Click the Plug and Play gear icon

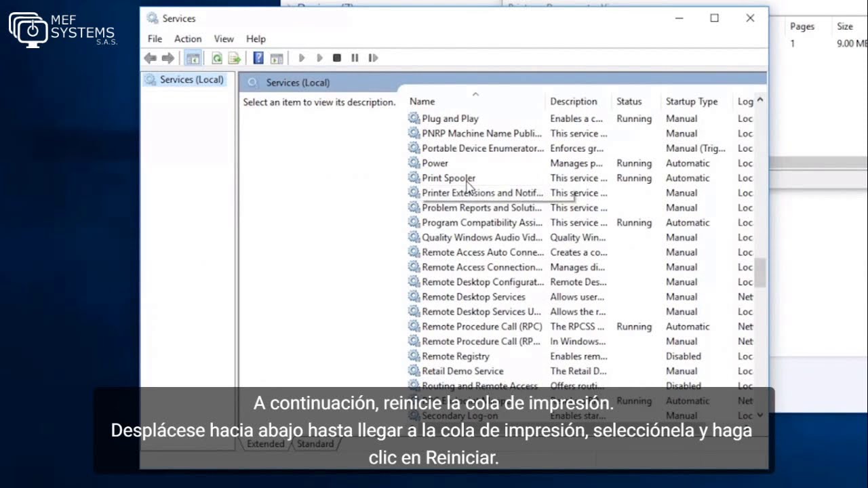414,118
